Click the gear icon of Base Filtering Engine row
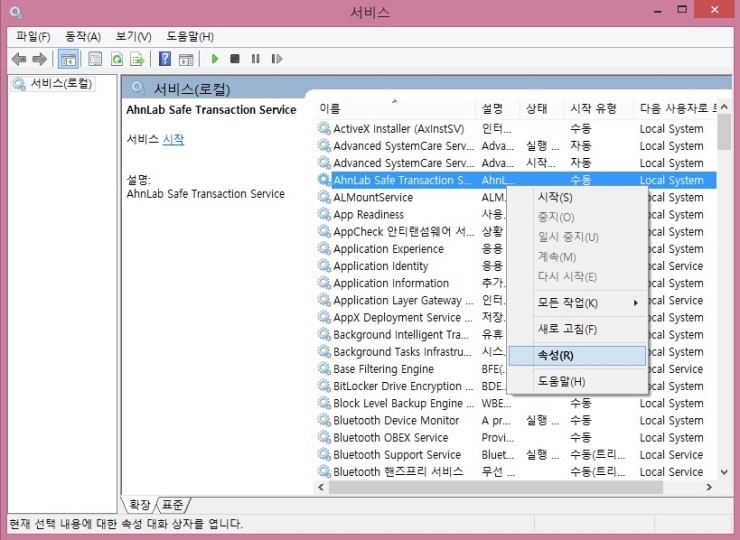 click(x=324, y=369)
